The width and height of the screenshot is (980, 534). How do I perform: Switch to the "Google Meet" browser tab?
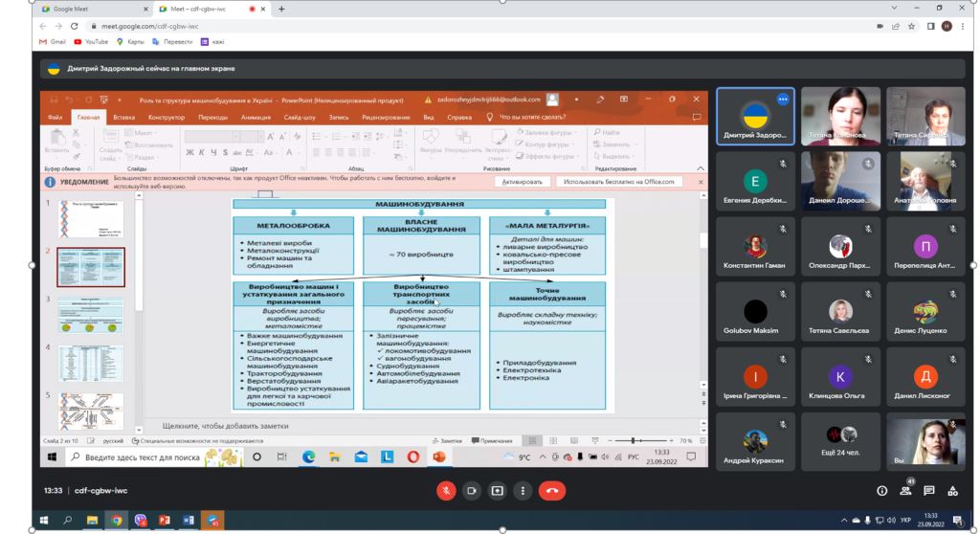click(x=94, y=9)
